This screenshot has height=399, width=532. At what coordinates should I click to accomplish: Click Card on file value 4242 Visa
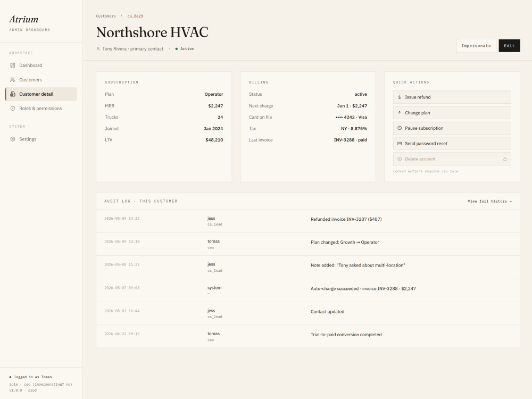coord(351,117)
